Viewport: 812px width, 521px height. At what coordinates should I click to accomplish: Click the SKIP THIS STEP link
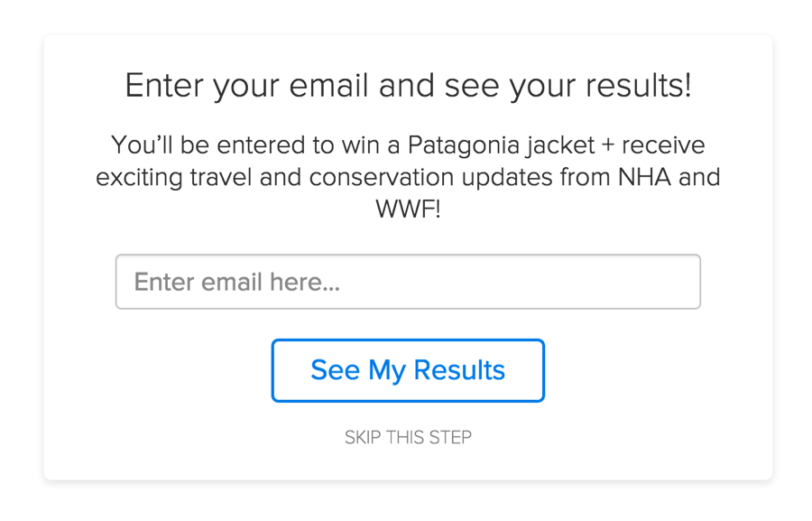408,437
